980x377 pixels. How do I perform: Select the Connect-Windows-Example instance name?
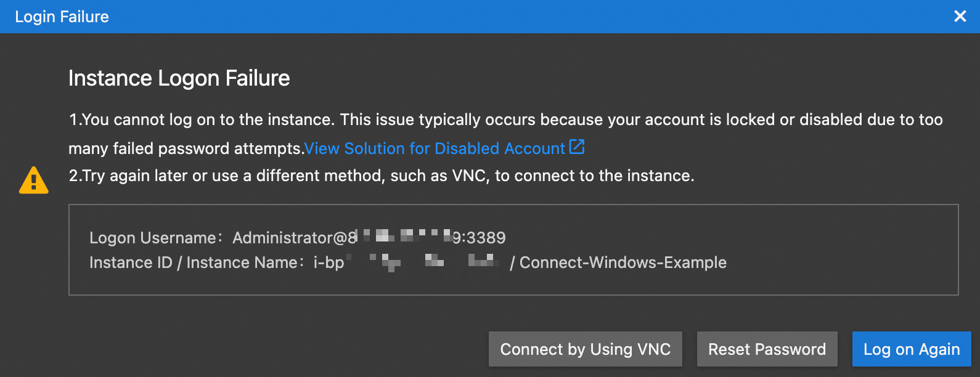(x=623, y=262)
